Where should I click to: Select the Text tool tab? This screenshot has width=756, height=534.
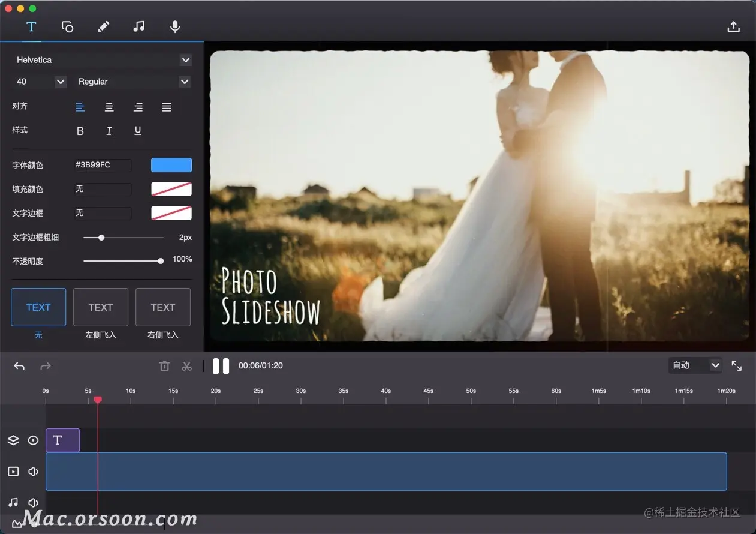tap(31, 26)
